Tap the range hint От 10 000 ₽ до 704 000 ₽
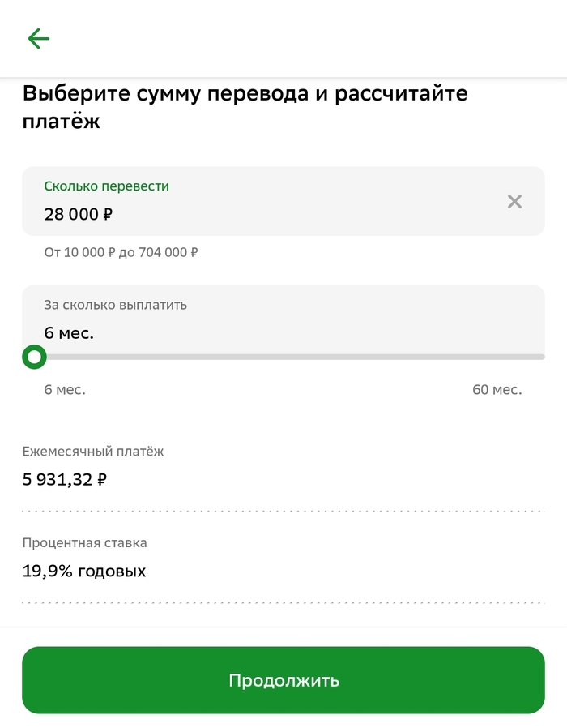Image resolution: width=567 pixels, height=728 pixels. (121, 252)
